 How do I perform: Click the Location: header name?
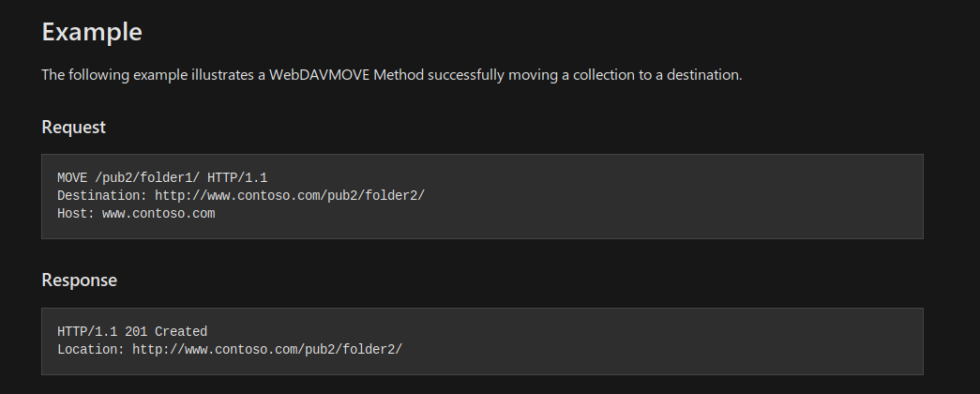(x=91, y=350)
